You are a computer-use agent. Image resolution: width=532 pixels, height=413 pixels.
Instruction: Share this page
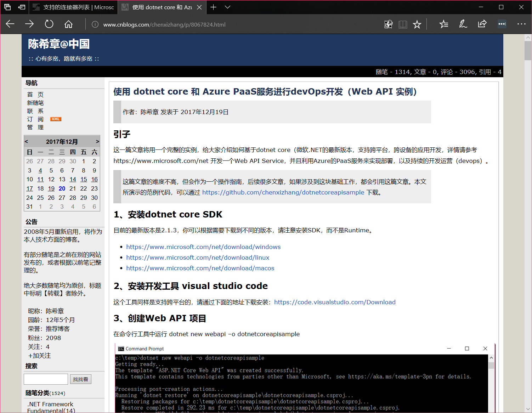(482, 24)
